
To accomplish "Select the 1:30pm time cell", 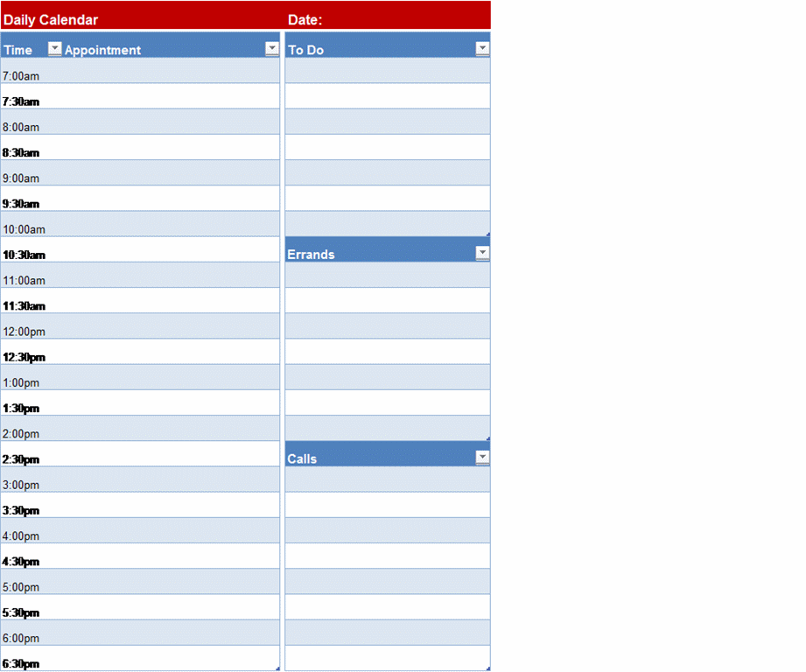I will click(32, 402).
